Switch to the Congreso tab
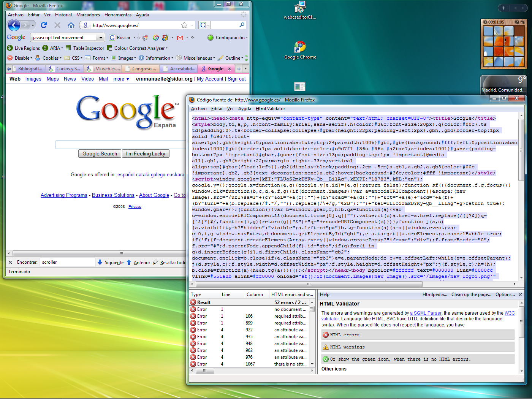The width and height of the screenshot is (532, 399). 141,69
